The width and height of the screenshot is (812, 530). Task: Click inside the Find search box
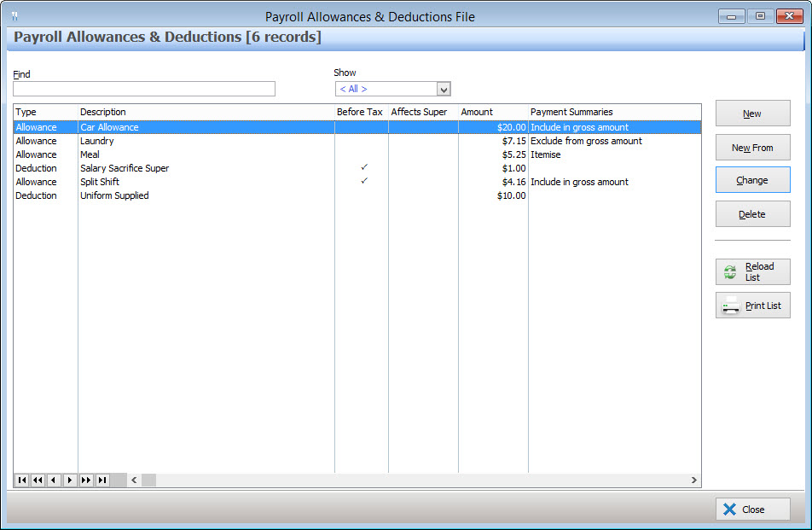[143, 89]
